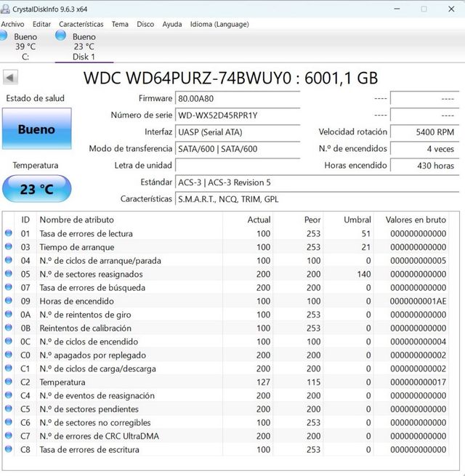Click the Estándar field ACS-3 Revision 5
The image size is (465, 476).
pyautogui.click(x=317, y=182)
